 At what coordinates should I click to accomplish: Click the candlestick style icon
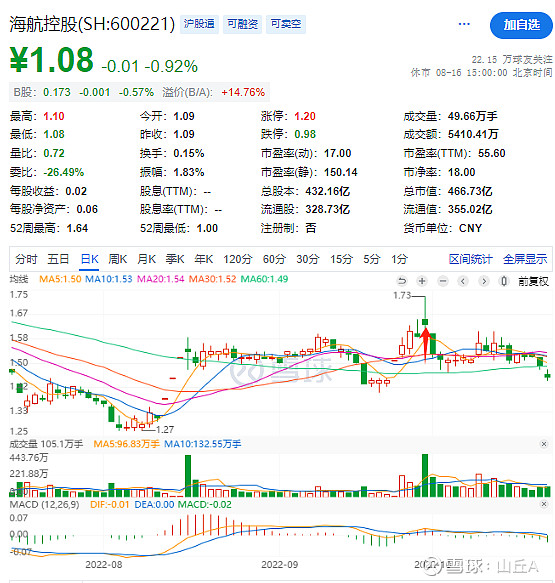coord(504,281)
